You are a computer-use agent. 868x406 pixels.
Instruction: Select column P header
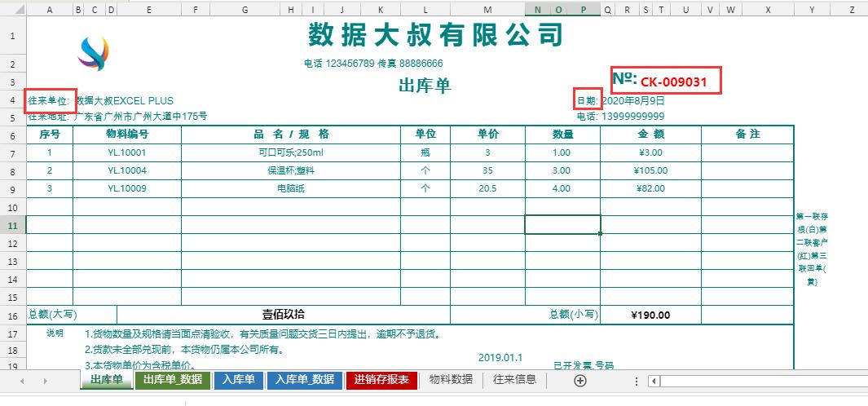(x=584, y=10)
